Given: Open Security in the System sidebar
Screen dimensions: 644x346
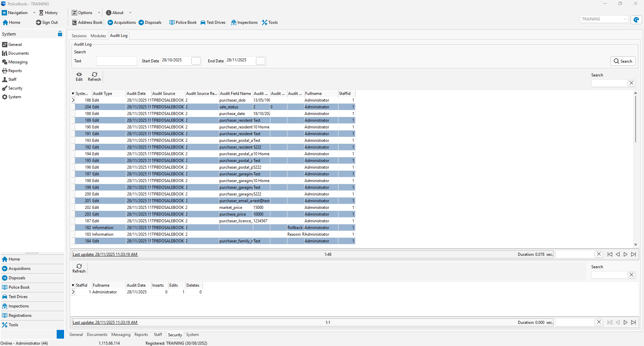Looking at the screenshot, I should pyautogui.click(x=15, y=88).
